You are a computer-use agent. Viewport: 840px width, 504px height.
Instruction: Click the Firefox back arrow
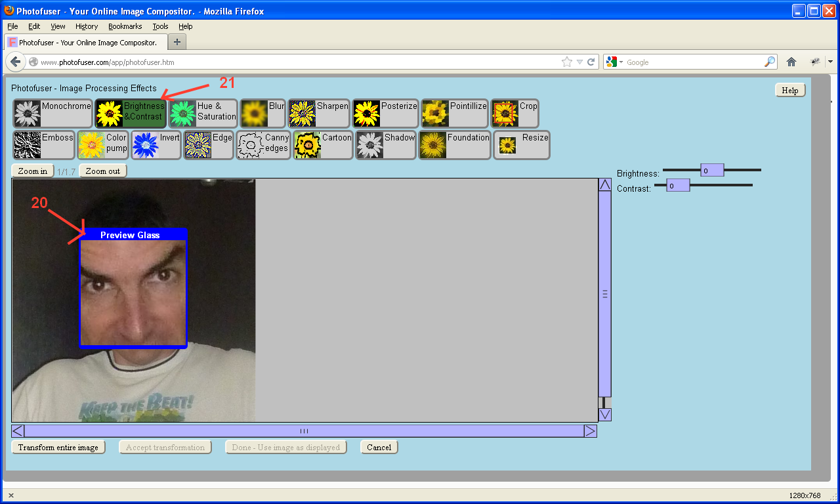click(16, 62)
